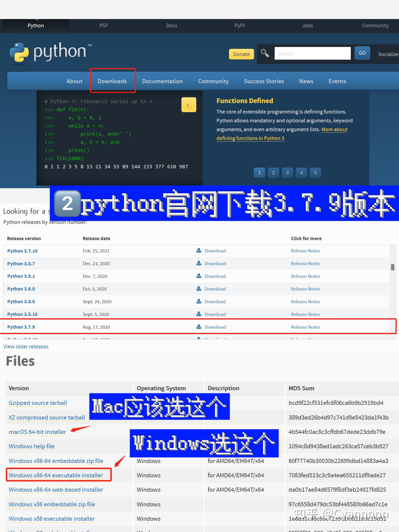The height and width of the screenshot is (532, 399).
Task: Launch the interactive shell button
Action: coord(189,105)
